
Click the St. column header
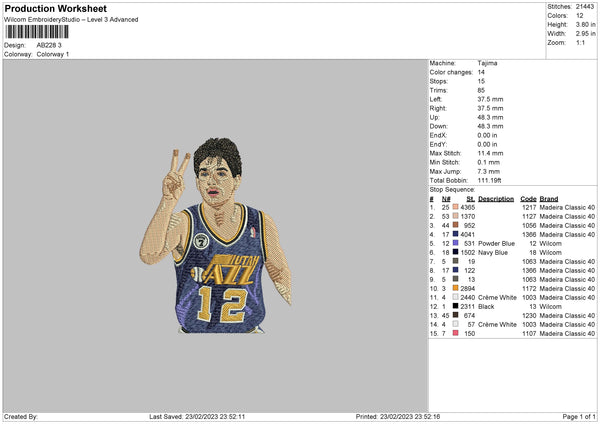coord(471,199)
